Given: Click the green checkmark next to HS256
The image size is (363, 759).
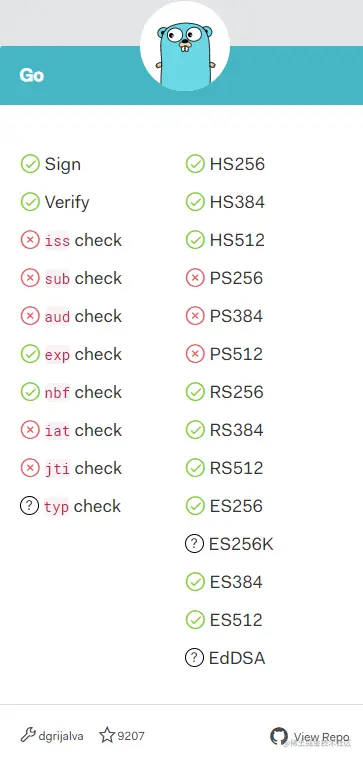Looking at the screenshot, I should tap(195, 164).
